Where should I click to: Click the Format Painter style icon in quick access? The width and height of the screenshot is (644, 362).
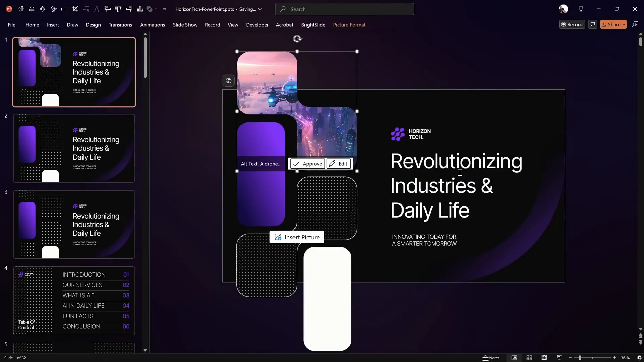pos(54,9)
